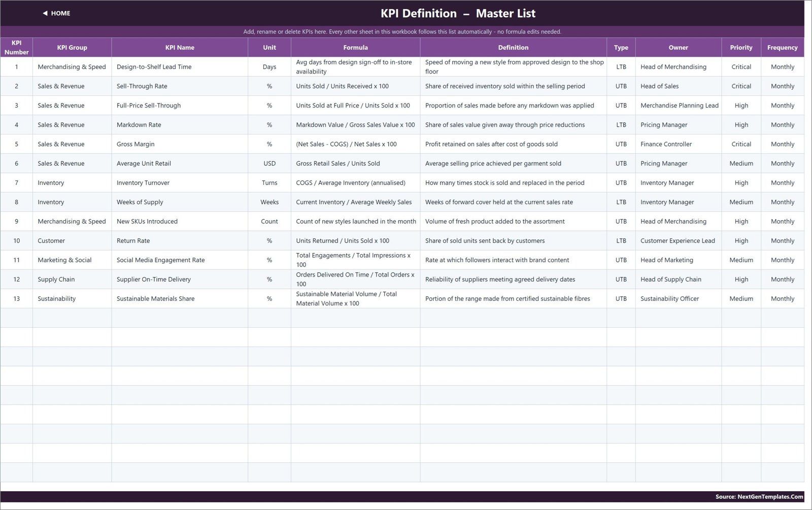Select the Formula column header
The image size is (812, 510).
(355, 47)
